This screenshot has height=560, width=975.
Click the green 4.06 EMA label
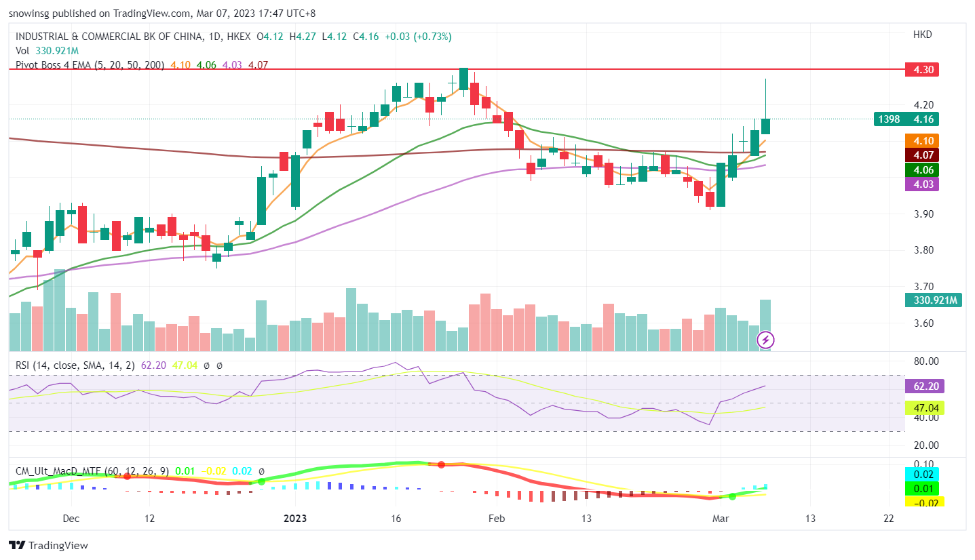pyautogui.click(x=922, y=169)
